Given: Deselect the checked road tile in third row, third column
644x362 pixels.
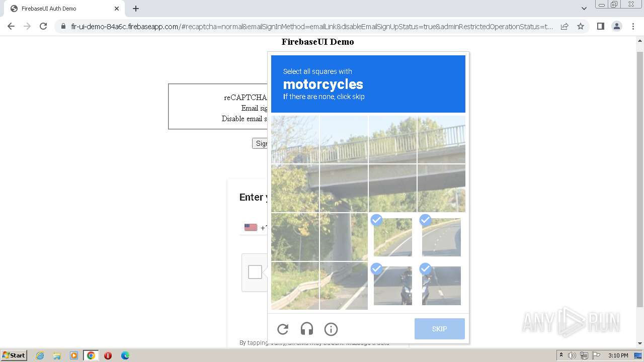Looking at the screenshot, I should 393,237.
